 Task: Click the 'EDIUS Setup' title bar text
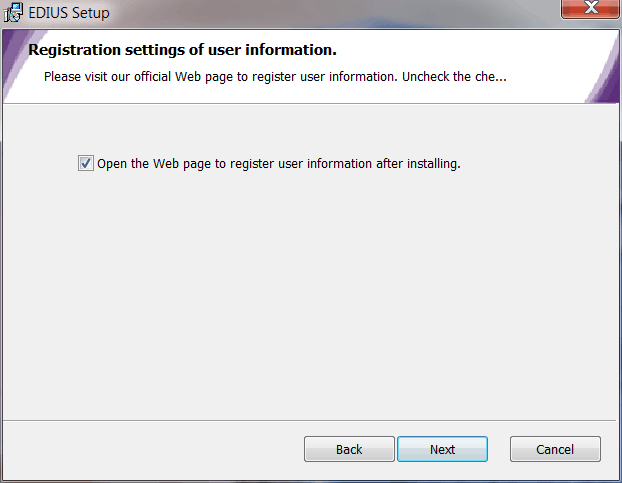point(69,13)
